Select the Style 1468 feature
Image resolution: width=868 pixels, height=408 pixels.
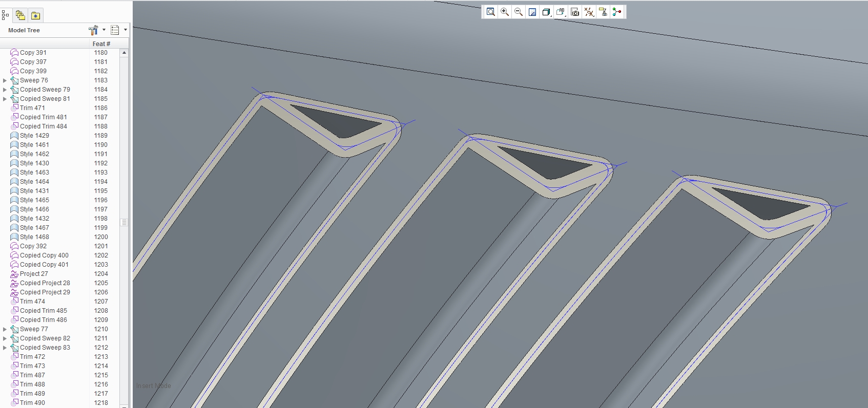click(x=34, y=237)
